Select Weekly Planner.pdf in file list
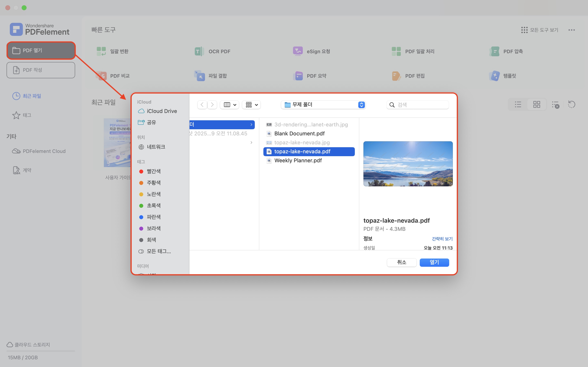This screenshot has width=588, height=367. (298, 160)
